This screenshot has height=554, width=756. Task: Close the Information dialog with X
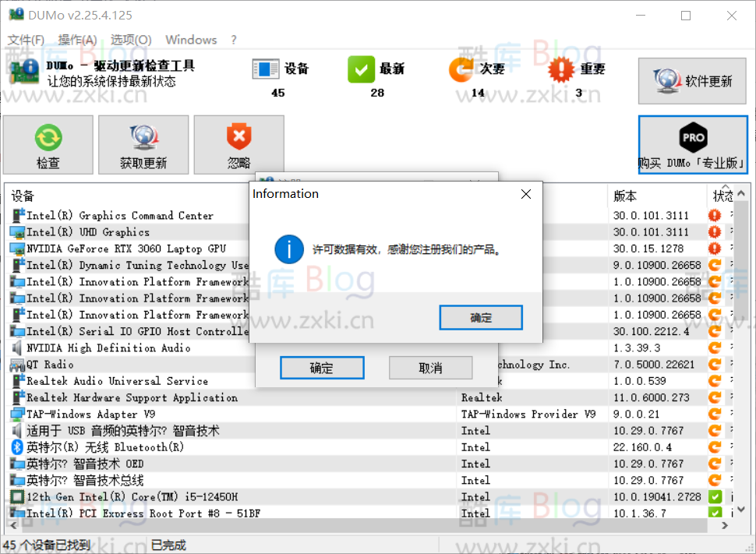(526, 194)
